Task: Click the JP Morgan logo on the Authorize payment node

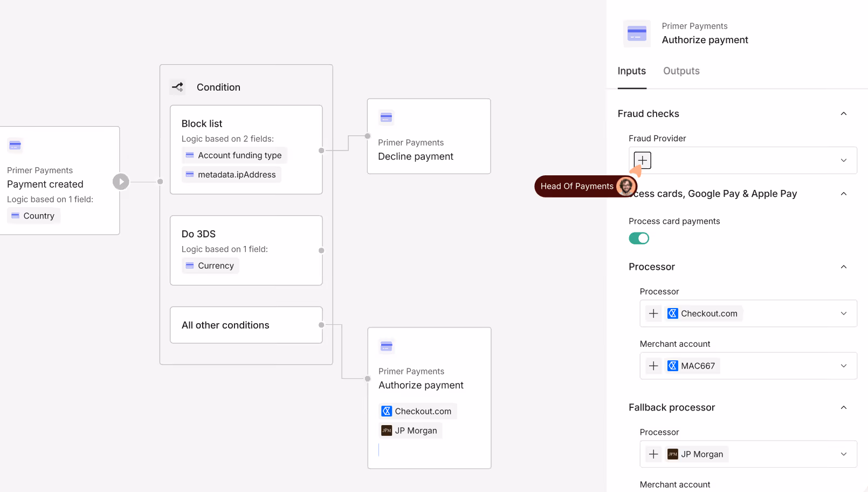Action: pos(387,430)
